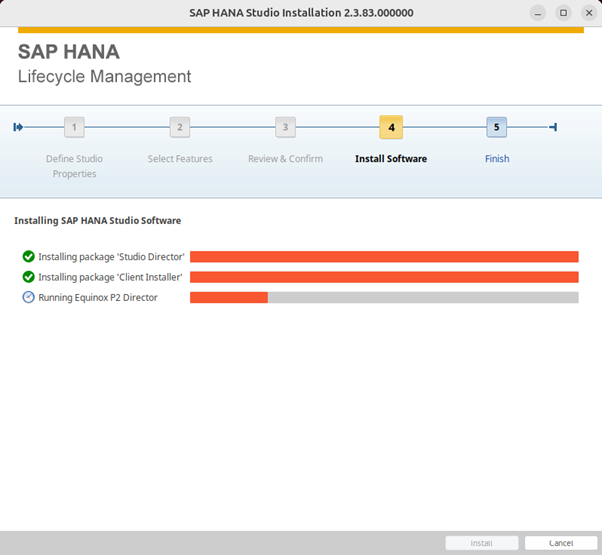Click the step 3 wizard marker

(x=285, y=127)
